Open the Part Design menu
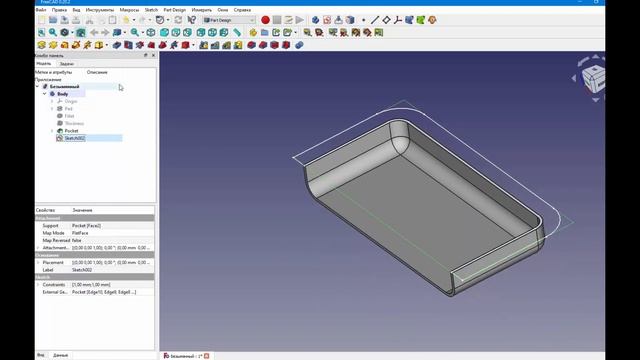 coord(174,9)
